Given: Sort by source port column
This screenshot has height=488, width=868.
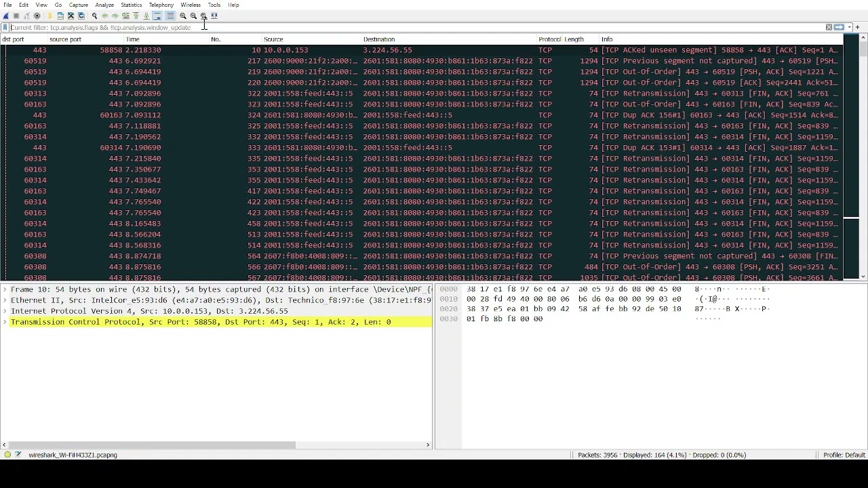Looking at the screenshot, I should pos(85,39).
